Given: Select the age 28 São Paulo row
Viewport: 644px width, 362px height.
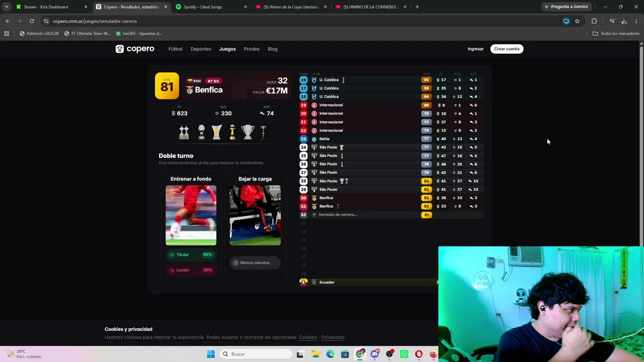Looking at the screenshot, I should click(x=391, y=181).
